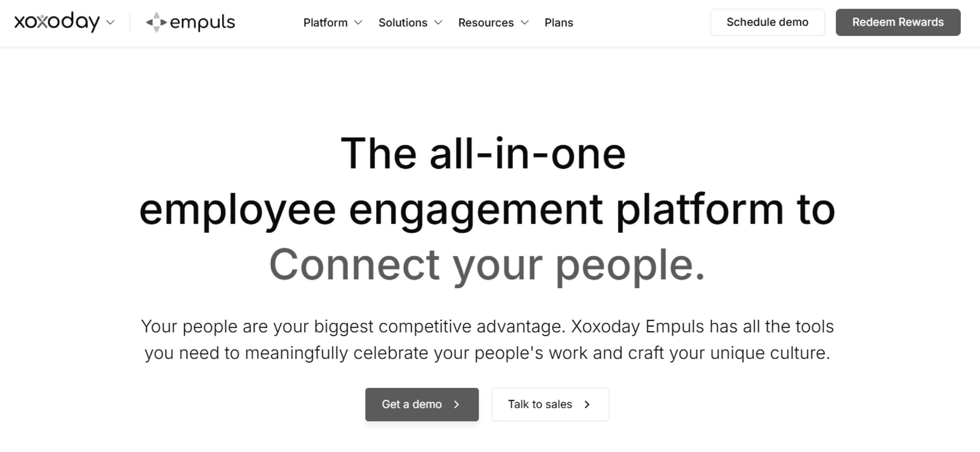Click the "Connect your people." headline text
This screenshot has width=980, height=452.
tap(487, 265)
